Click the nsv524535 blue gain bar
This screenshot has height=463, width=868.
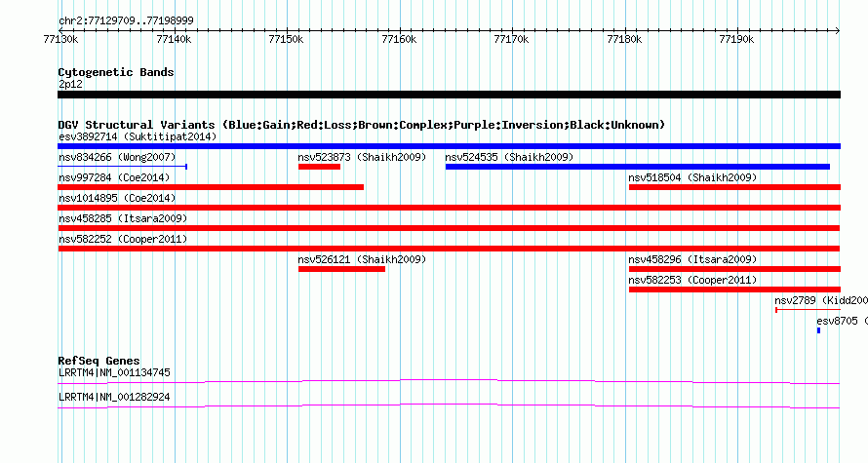638,167
